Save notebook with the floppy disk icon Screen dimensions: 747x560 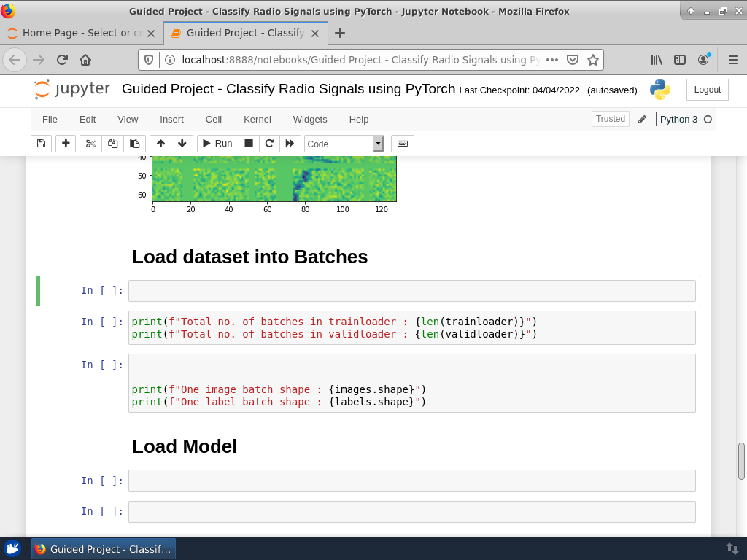(x=41, y=144)
